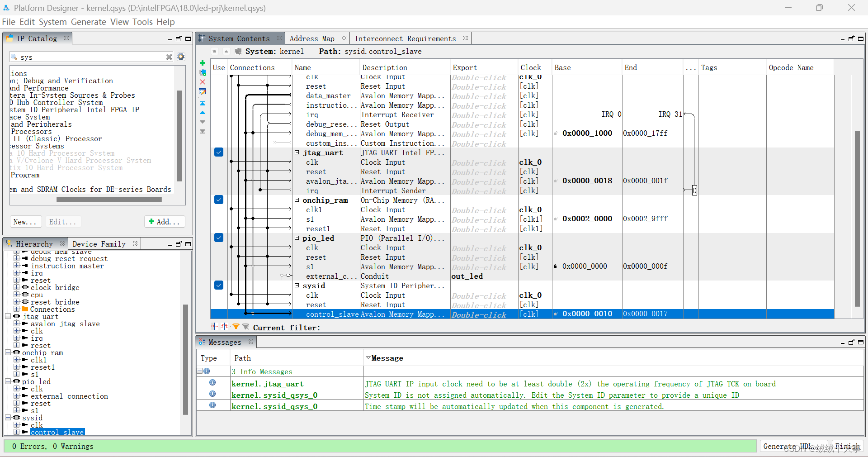868x457 pixels.
Task: Click the Hierarchy panel vertical scrollbar
Action: 185,360
